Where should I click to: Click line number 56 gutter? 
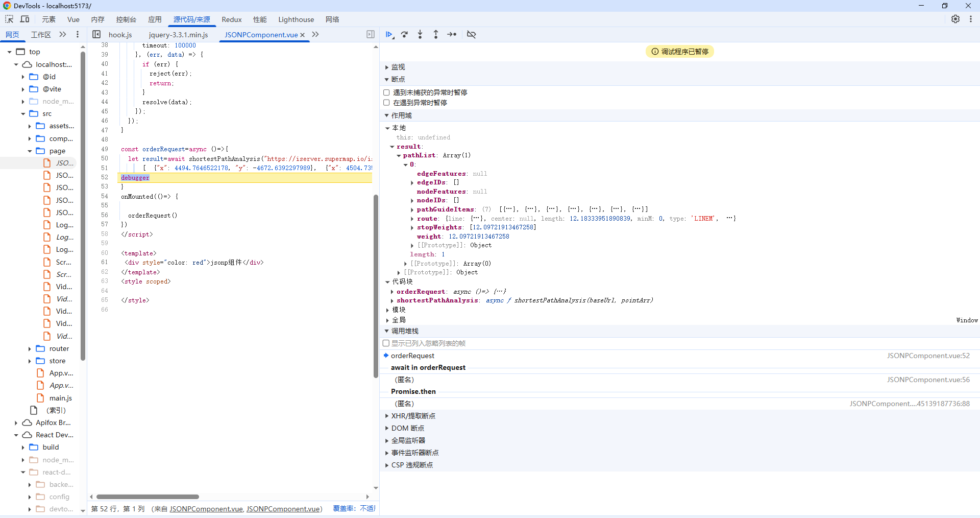[x=104, y=215]
